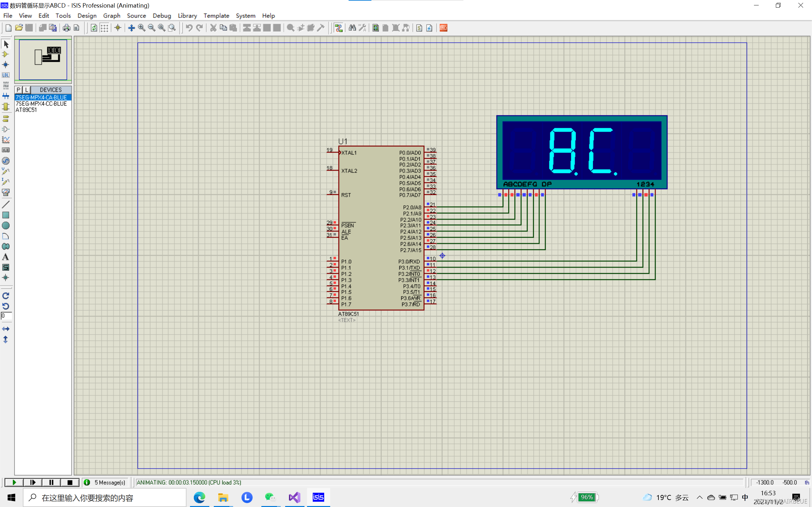This screenshot has height=507, width=812.
Task: Click the Bill of Materials icon
Action: tap(419, 28)
